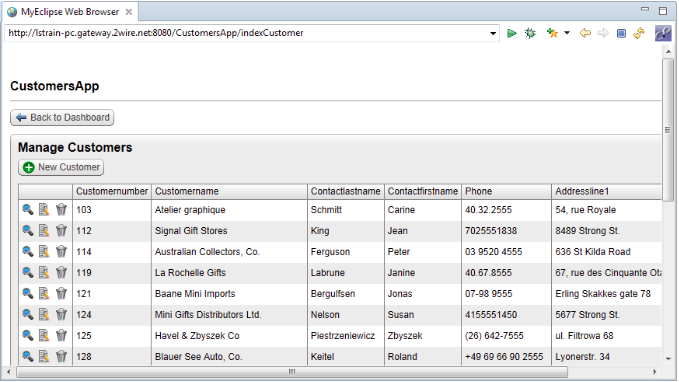The height and width of the screenshot is (382, 679).
Task: Delete Australian Collectors, Co. trash icon
Action: pos(61,252)
